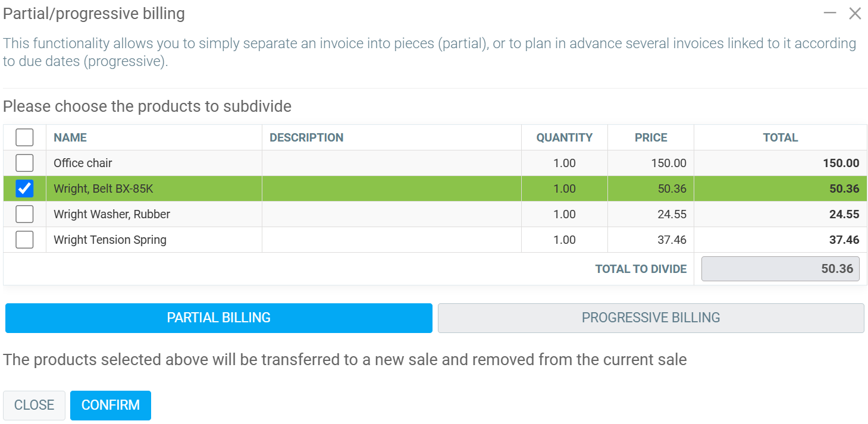Switch to Progressive Billing tab
This screenshot has height=424, width=868.
pos(651,318)
